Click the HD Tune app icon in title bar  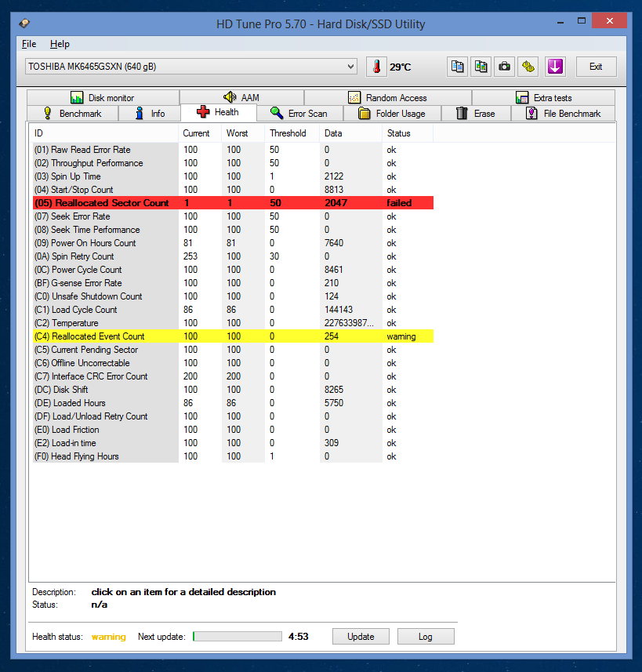[x=24, y=24]
